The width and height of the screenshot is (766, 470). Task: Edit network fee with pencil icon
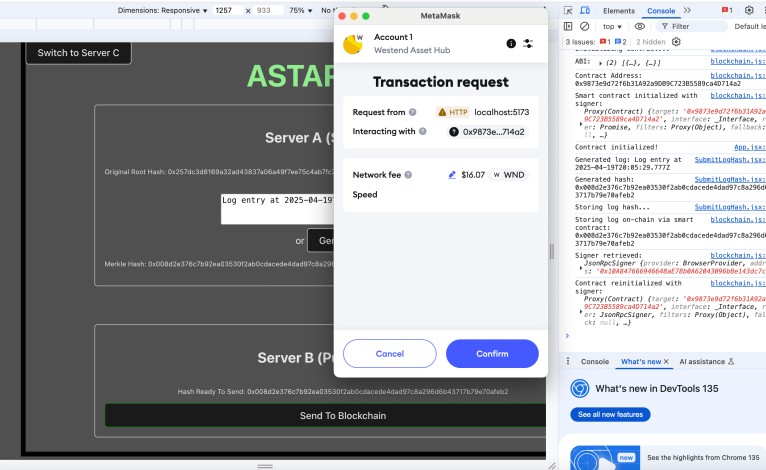(452, 175)
